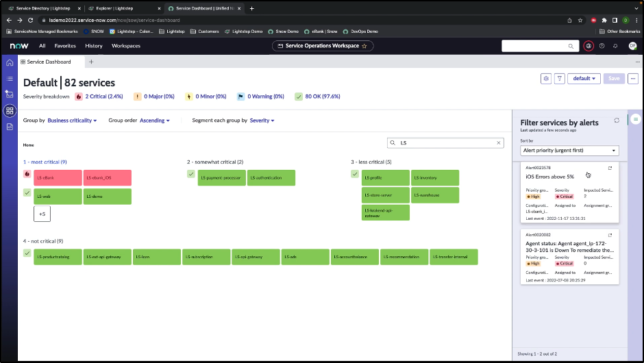The image size is (644, 363).
Task: Open the Group order Ascending dropdown
Action: (x=154, y=121)
